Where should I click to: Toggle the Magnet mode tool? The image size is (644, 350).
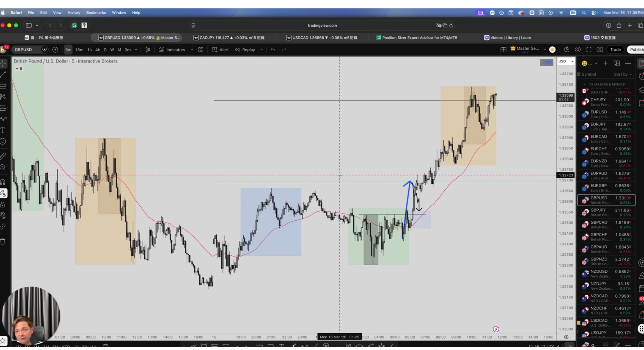tap(3, 182)
